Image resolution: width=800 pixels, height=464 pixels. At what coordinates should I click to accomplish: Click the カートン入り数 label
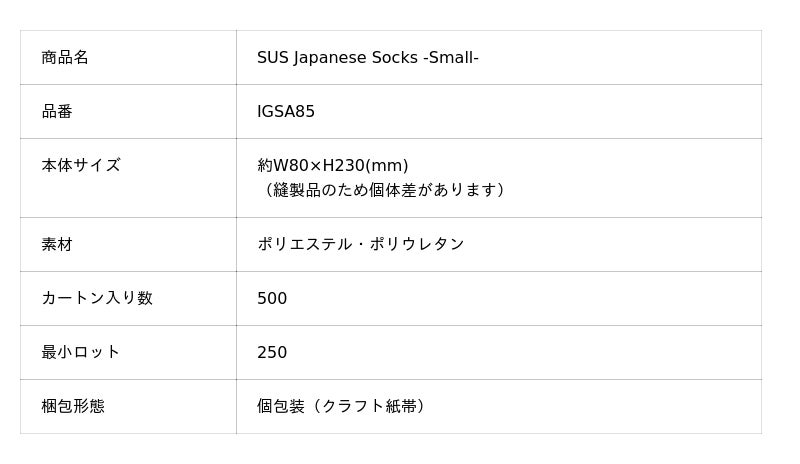[97, 298]
